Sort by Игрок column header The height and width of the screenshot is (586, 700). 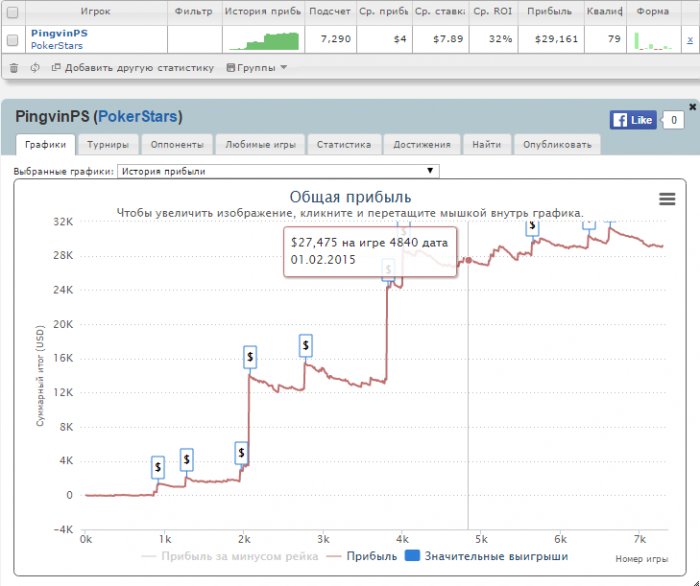click(x=96, y=12)
